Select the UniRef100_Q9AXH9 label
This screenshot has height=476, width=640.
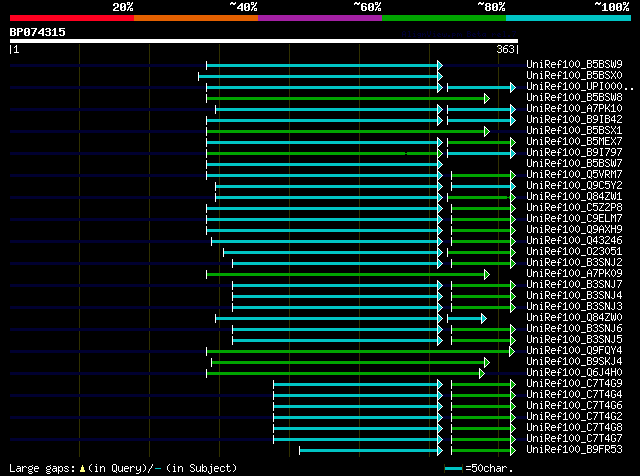(x=574, y=230)
